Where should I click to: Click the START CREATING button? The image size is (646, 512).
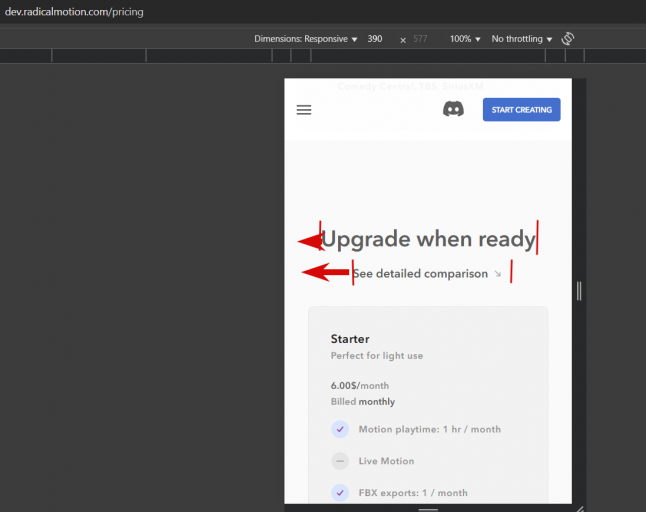point(522,110)
